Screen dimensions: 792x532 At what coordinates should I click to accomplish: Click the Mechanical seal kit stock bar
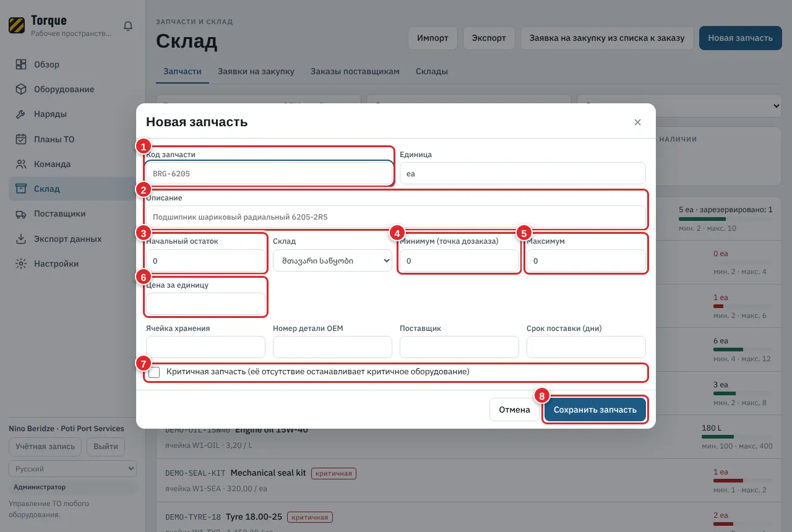tap(742, 481)
